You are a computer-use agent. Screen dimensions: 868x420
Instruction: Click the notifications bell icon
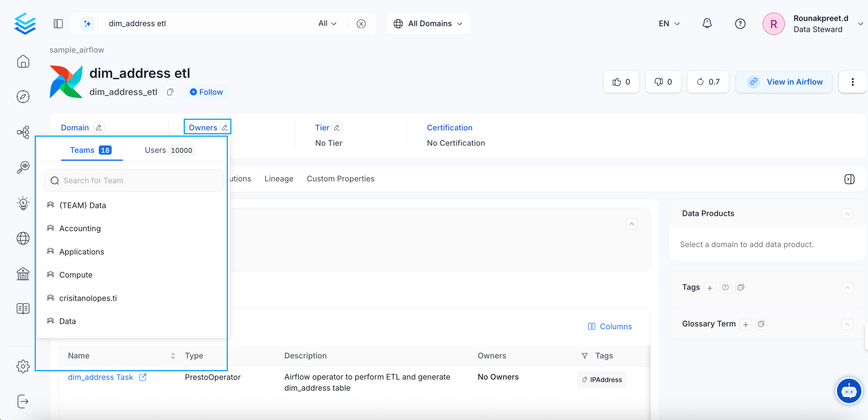pos(707,24)
